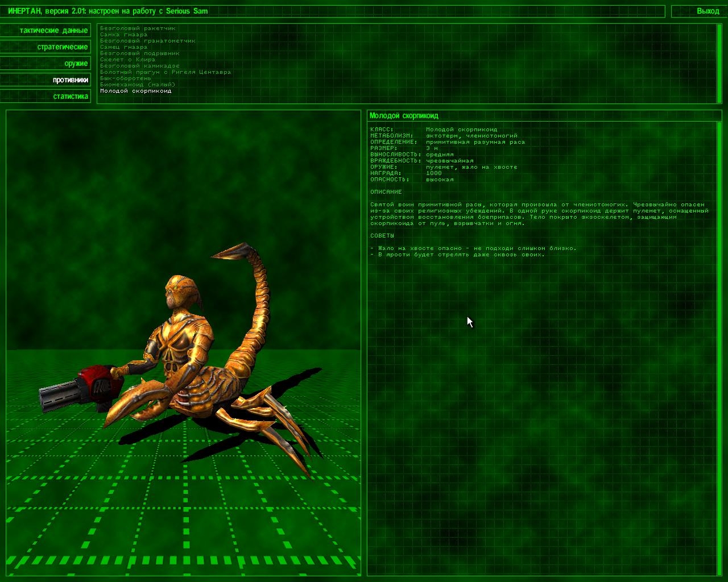Click the МЕТАБОЛИЗМ: эктотерм, членистоногий line
The height and width of the screenshot is (582, 728).
tap(444, 135)
